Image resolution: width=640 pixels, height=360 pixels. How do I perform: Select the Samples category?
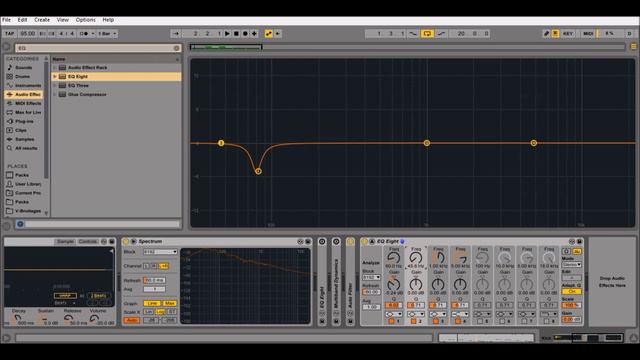[24, 139]
